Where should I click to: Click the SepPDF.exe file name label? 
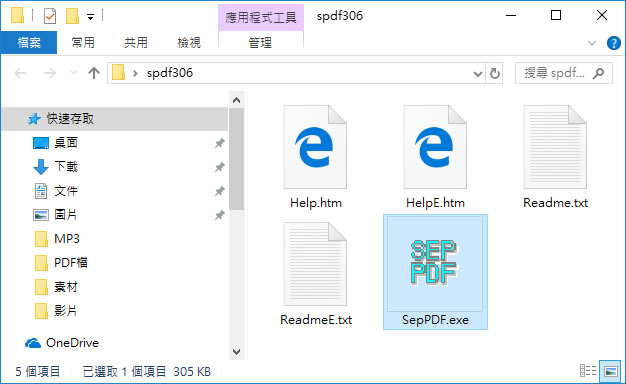[435, 320]
